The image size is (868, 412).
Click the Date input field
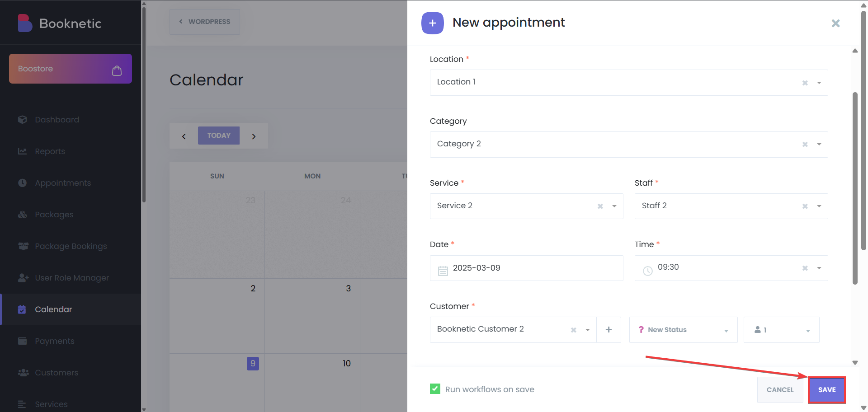pyautogui.click(x=526, y=268)
